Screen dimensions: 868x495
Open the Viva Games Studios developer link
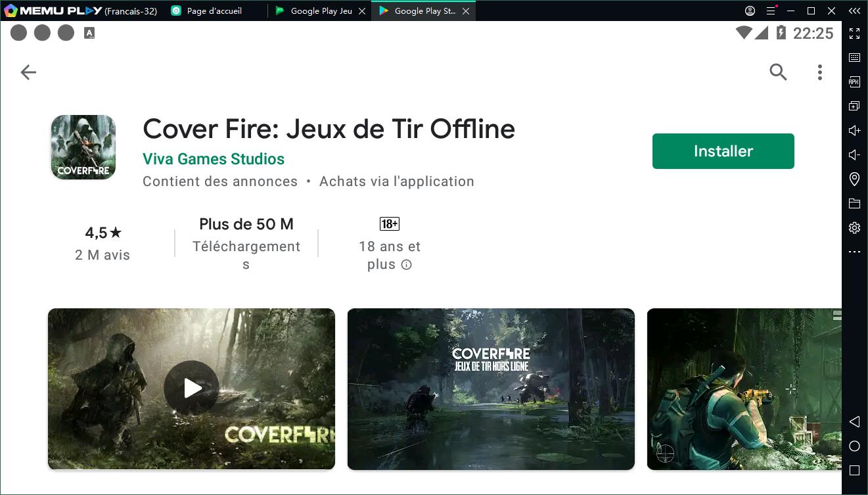(x=214, y=159)
